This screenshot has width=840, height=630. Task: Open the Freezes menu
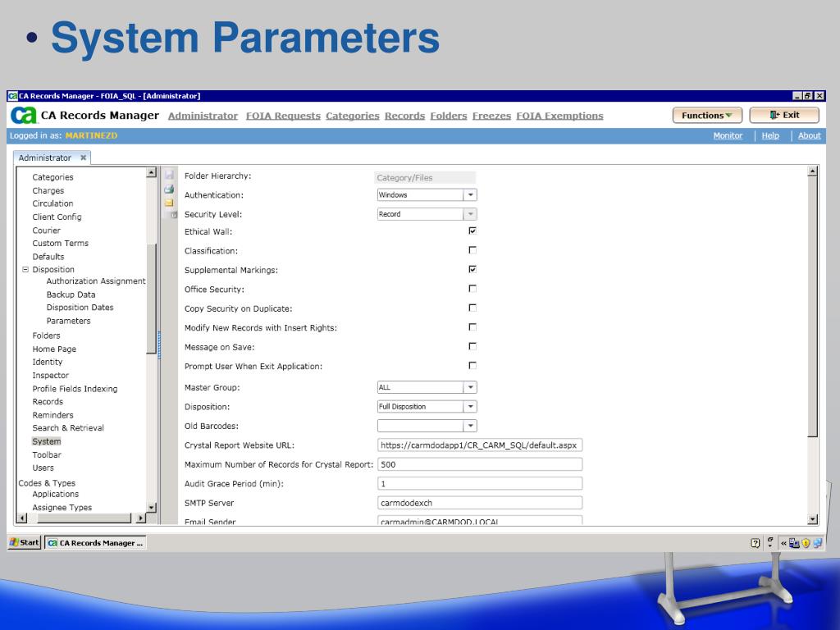point(492,116)
